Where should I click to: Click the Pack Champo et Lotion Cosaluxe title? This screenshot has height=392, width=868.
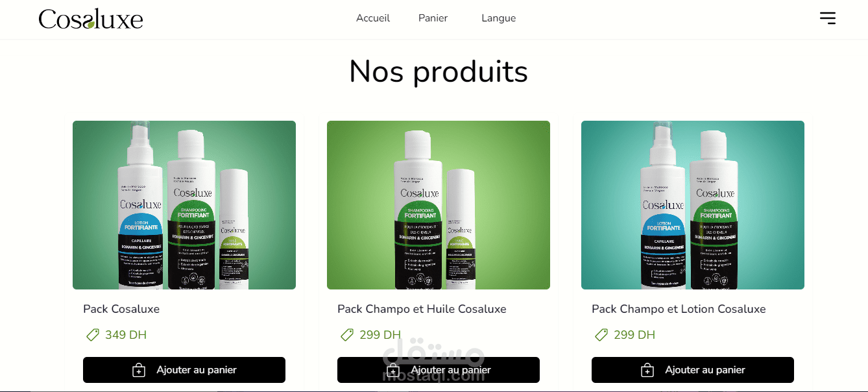679,309
